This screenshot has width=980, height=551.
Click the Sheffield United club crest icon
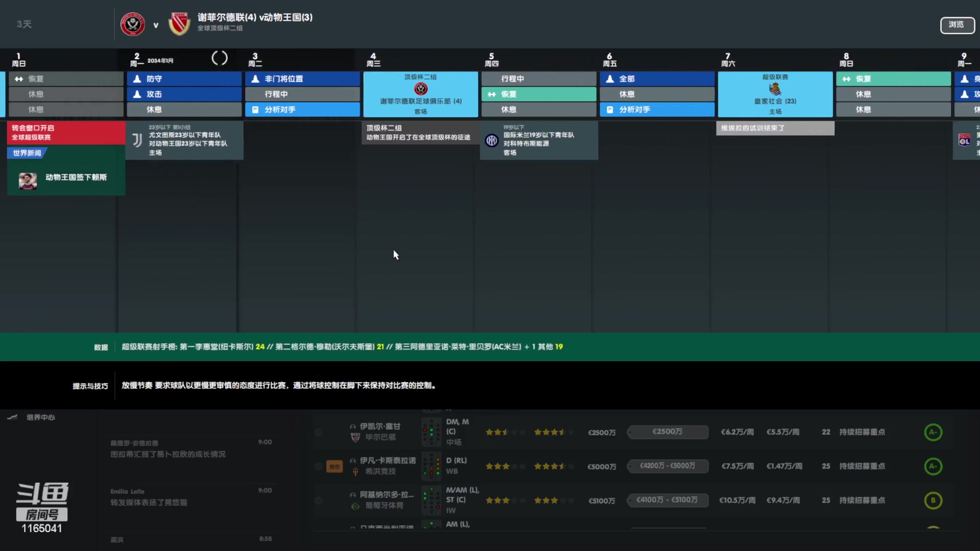pyautogui.click(x=132, y=23)
